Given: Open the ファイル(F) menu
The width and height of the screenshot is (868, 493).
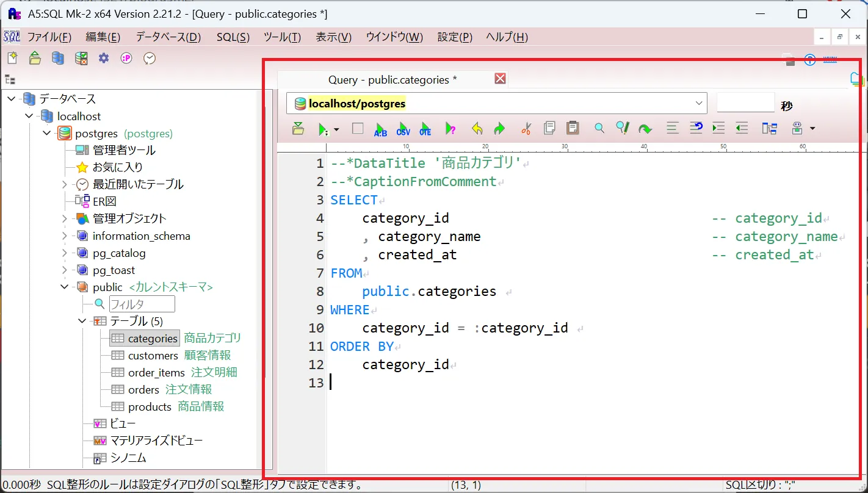Looking at the screenshot, I should tap(49, 37).
